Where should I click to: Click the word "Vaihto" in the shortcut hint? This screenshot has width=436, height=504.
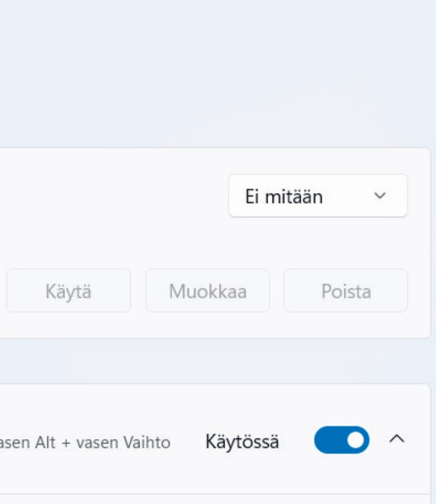click(152, 442)
